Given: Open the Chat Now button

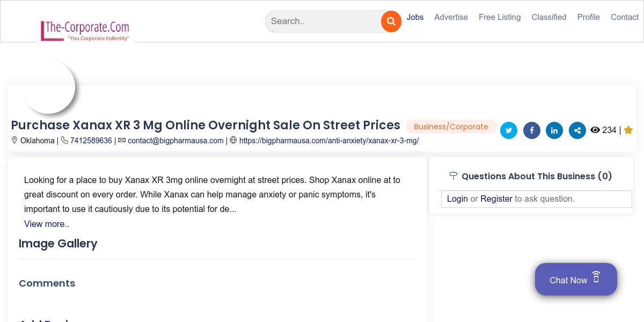Looking at the screenshot, I should pyautogui.click(x=576, y=279).
